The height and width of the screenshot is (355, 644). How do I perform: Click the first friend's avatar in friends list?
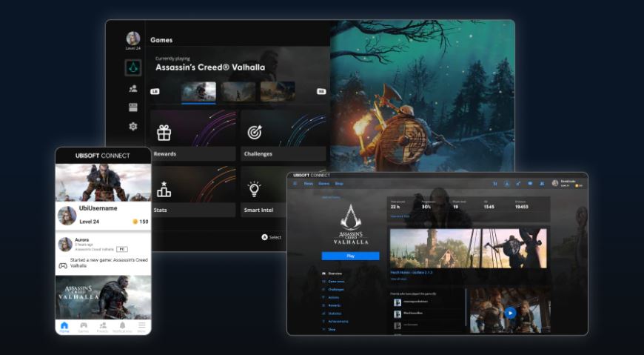click(x=398, y=302)
